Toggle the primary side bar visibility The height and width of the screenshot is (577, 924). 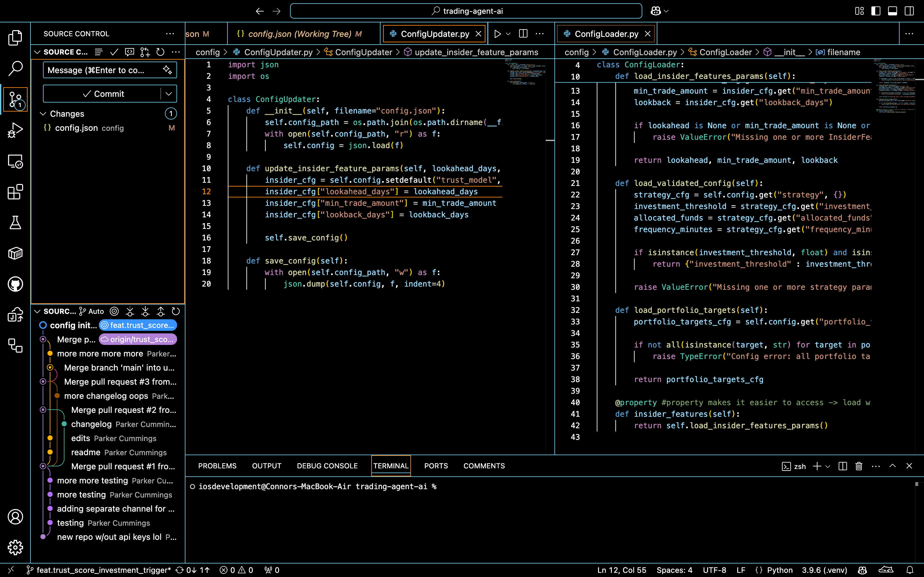click(876, 11)
